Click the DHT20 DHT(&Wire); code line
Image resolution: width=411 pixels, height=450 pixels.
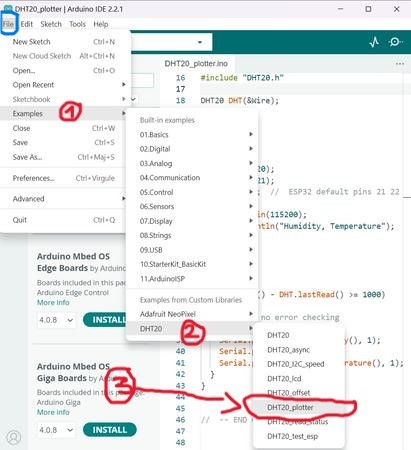coord(239,100)
